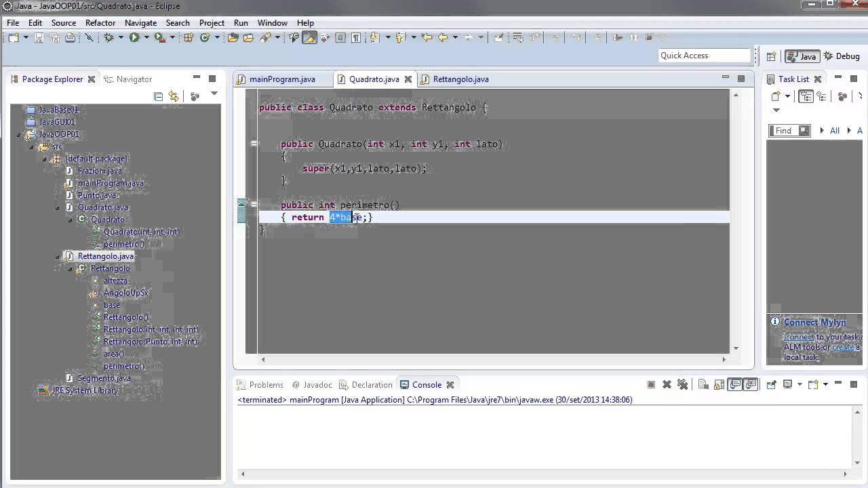Select Segmento.java in the tree
The height and width of the screenshot is (488, 868).
(104, 378)
